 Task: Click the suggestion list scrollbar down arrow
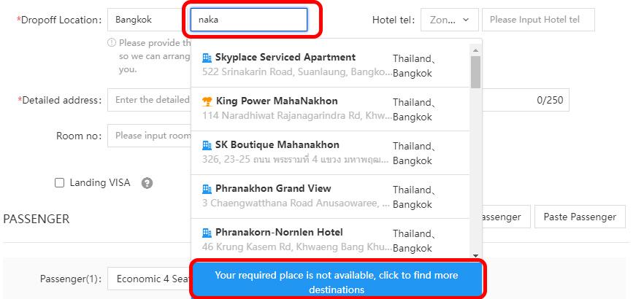tap(476, 255)
